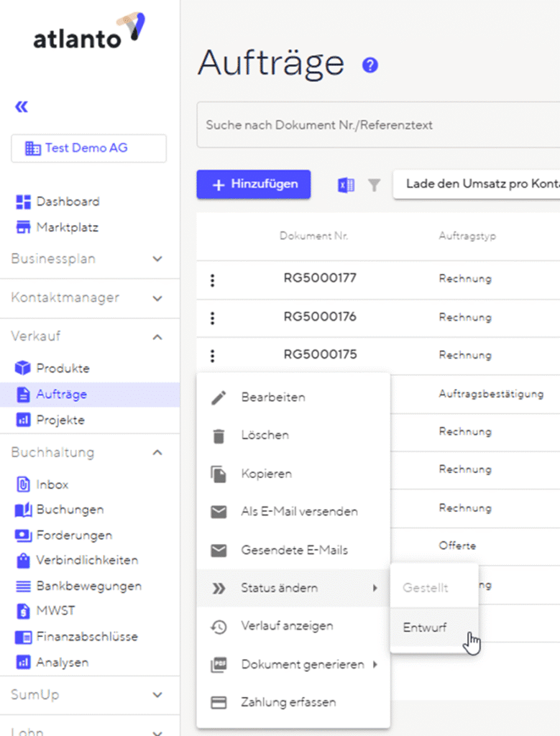Select Entwurf in the status submenu
The image size is (560, 736).
(424, 627)
